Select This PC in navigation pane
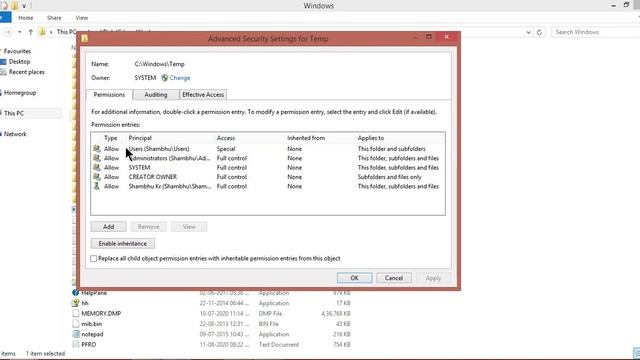 (14, 113)
